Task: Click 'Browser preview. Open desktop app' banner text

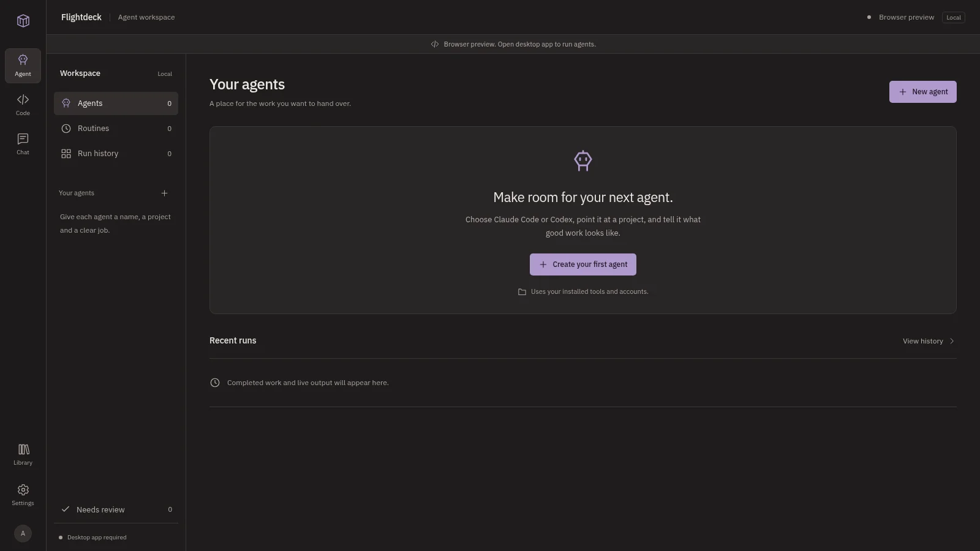Action: (519, 44)
